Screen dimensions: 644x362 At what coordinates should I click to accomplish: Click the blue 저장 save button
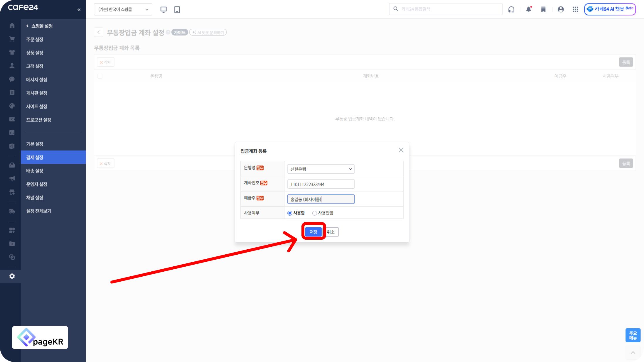click(313, 232)
